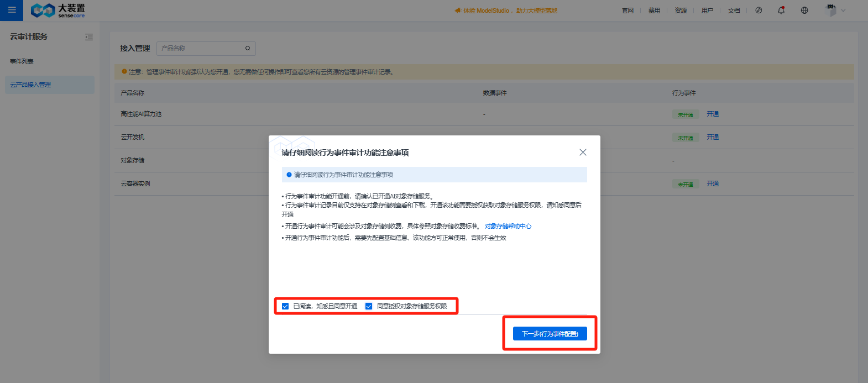
Task: Close the dialog with X
Action: pyautogui.click(x=583, y=152)
